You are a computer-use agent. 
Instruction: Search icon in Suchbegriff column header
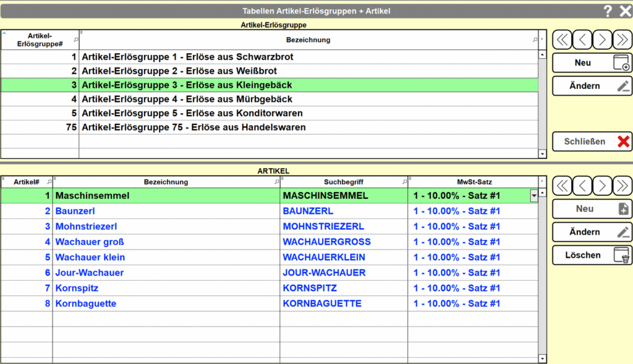tap(404, 182)
